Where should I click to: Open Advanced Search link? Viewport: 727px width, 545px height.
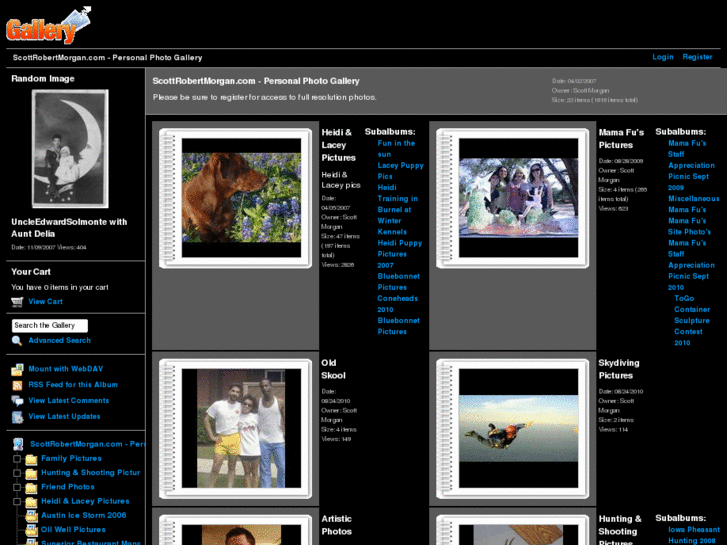59,340
